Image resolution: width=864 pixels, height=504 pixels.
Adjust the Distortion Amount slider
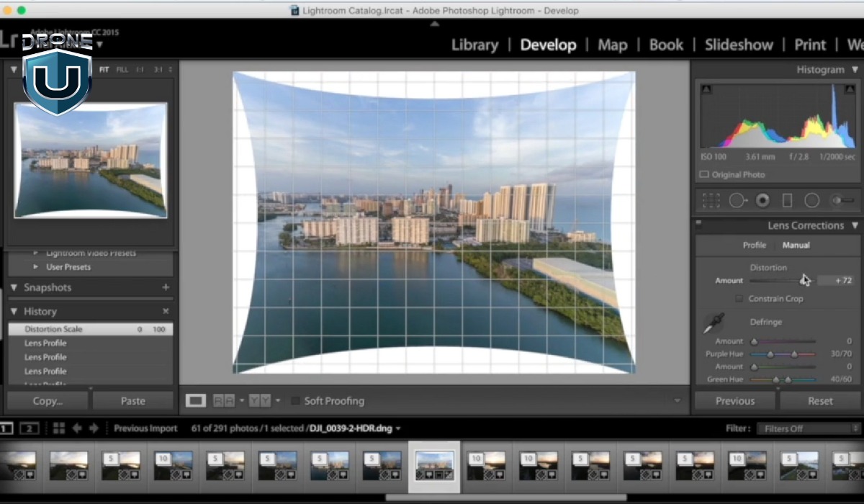(x=803, y=281)
